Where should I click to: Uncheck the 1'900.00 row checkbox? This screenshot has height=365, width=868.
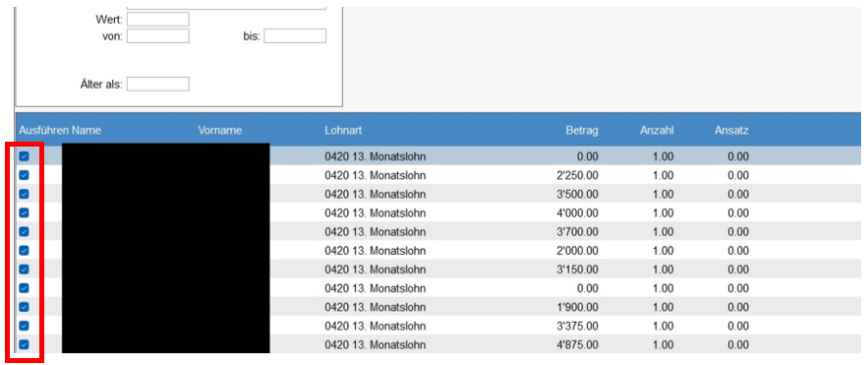tap(24, 307)
